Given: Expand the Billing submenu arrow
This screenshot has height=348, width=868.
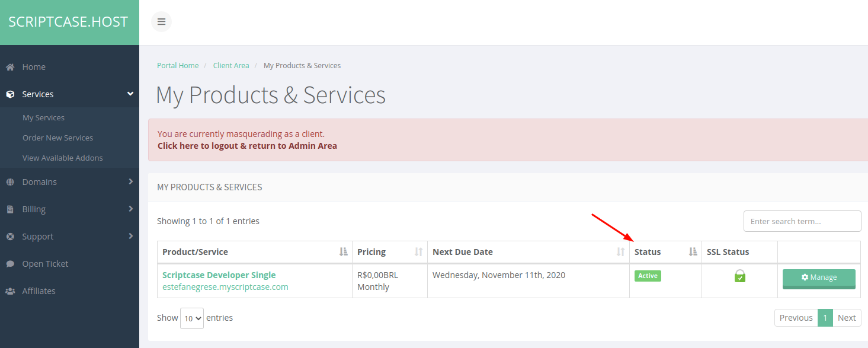Looking at the screenshot, I should coord(130,209).
